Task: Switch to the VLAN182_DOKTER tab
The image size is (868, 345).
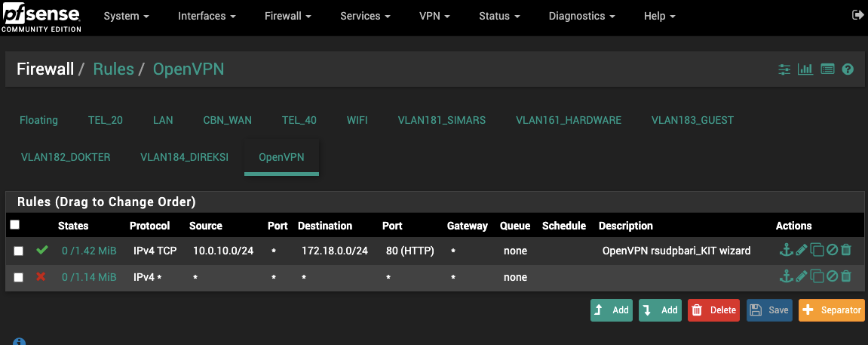Action: pyautogui.click(x=66, y=157)
